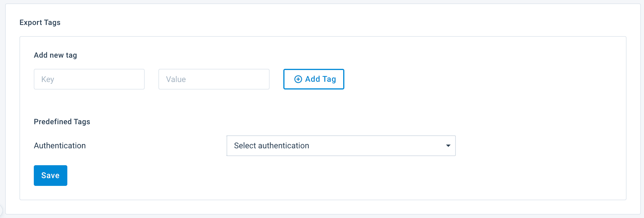
Task: Focus the Key input field
Action: 89,79
